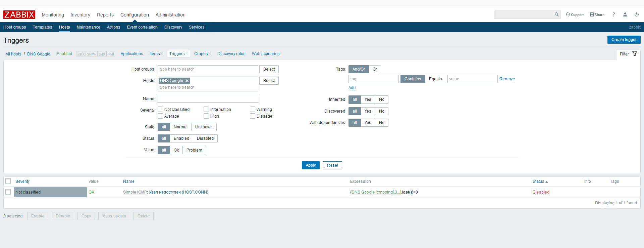Open the DNS Google:icmpping expression link
The image size is (644, 248).
point(376,192)
